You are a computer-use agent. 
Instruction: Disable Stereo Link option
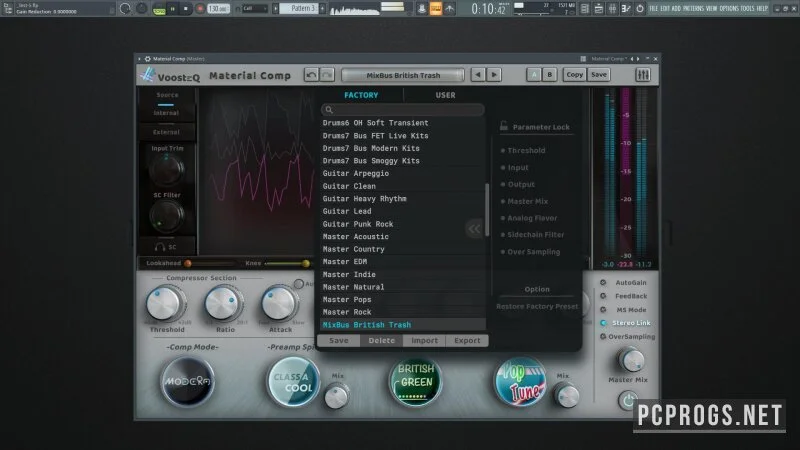click(x=603, y=323)
